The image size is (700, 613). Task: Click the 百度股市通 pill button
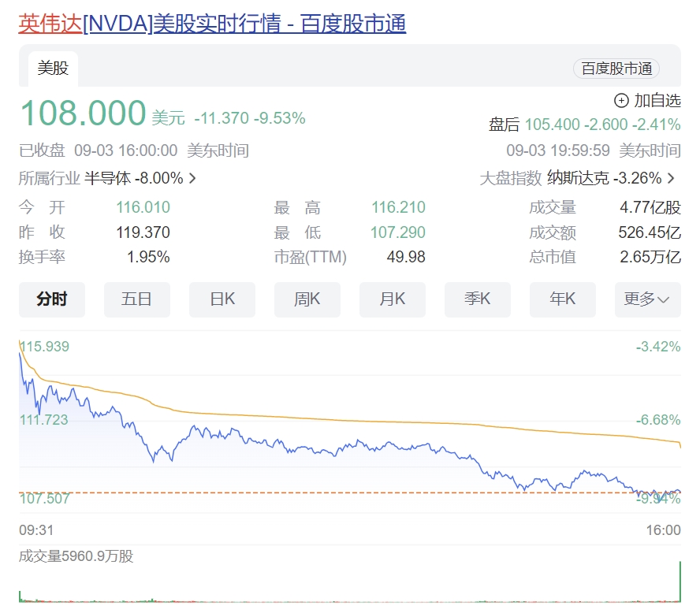click(x=616, y=69)
